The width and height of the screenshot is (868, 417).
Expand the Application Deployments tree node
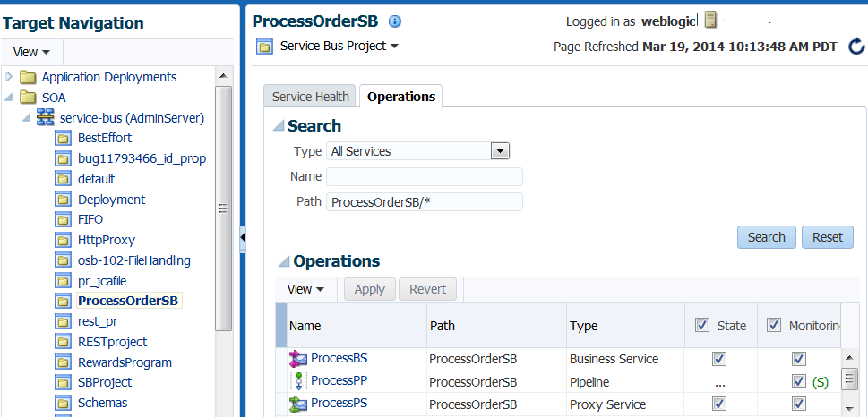point(10,77)
